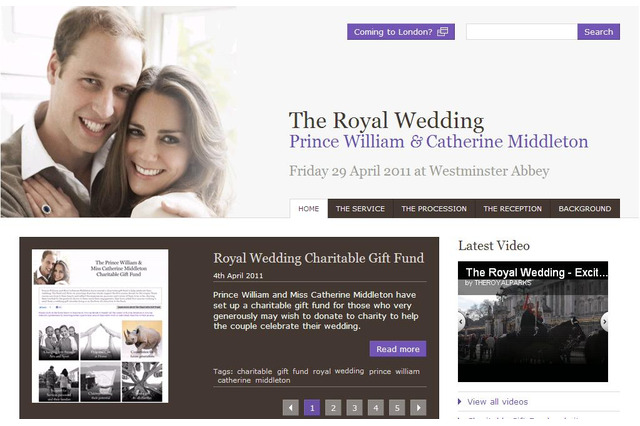640x426 pixels.
Task: Focus the search text field
Action: (522, 32)
